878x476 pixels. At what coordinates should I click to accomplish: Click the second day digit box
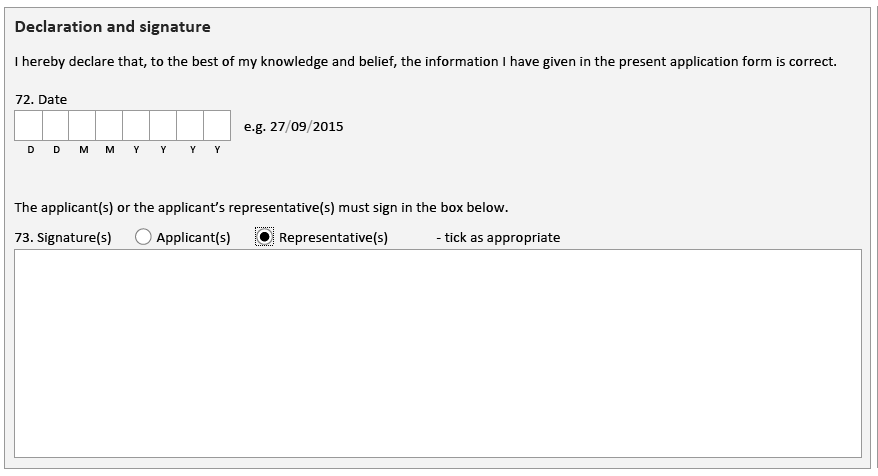pos(56,126)
